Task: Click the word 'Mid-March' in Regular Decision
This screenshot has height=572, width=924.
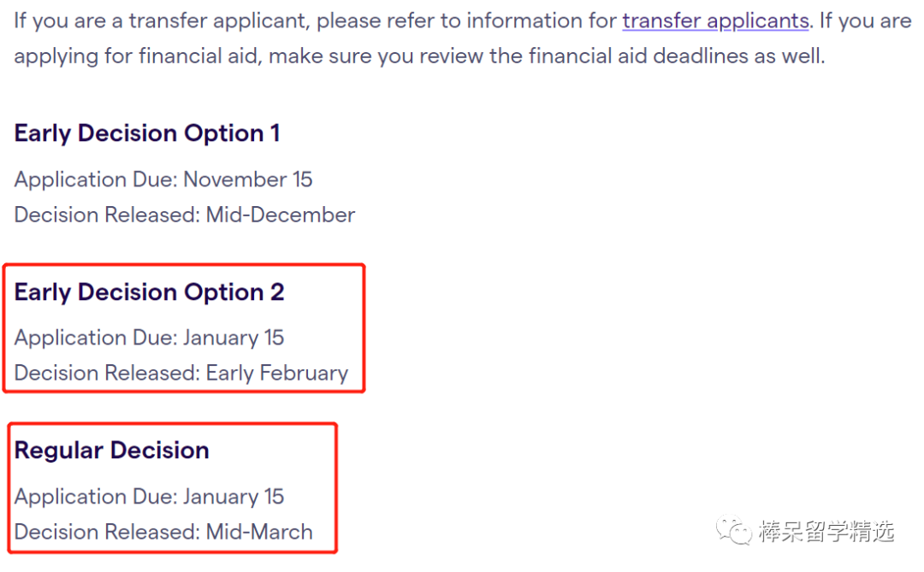Action: pyautogui.click(x=259, y=532)
